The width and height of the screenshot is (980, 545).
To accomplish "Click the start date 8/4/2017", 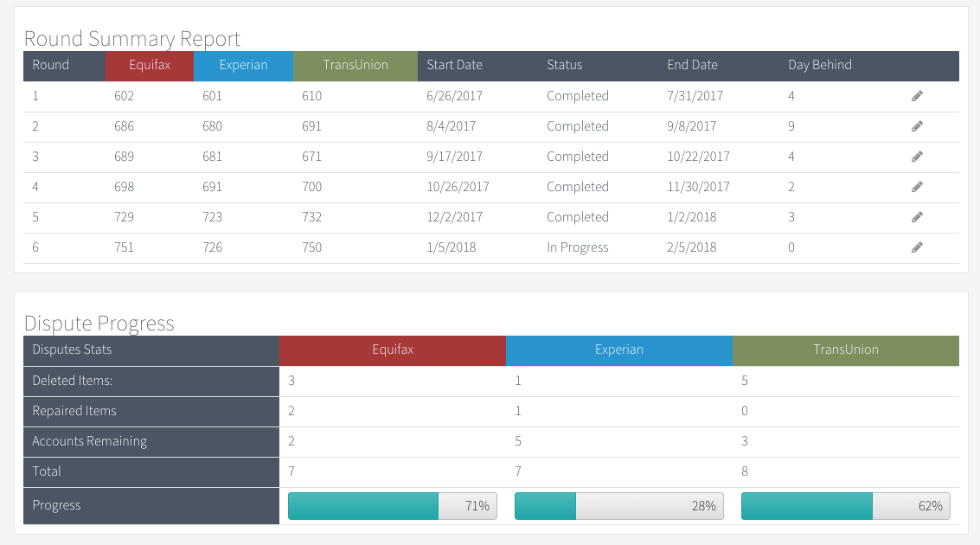I will coord(452,126).
